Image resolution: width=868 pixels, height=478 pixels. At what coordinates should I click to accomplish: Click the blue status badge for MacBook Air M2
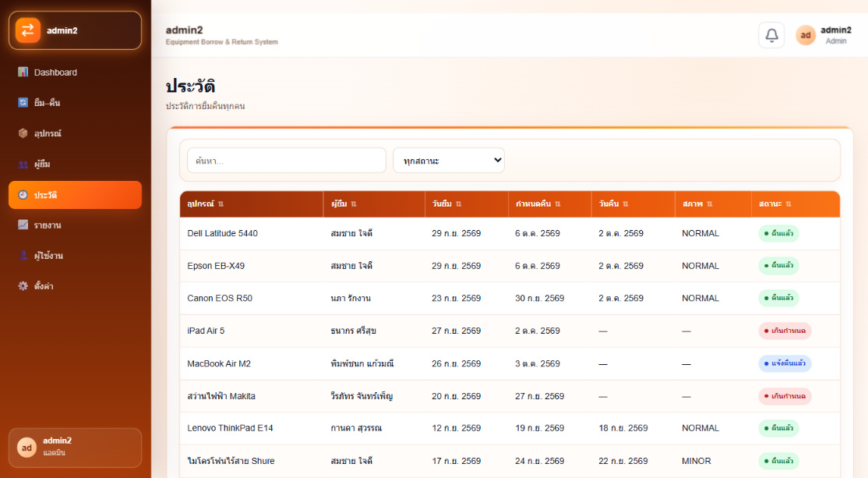[x=785, y=363]
